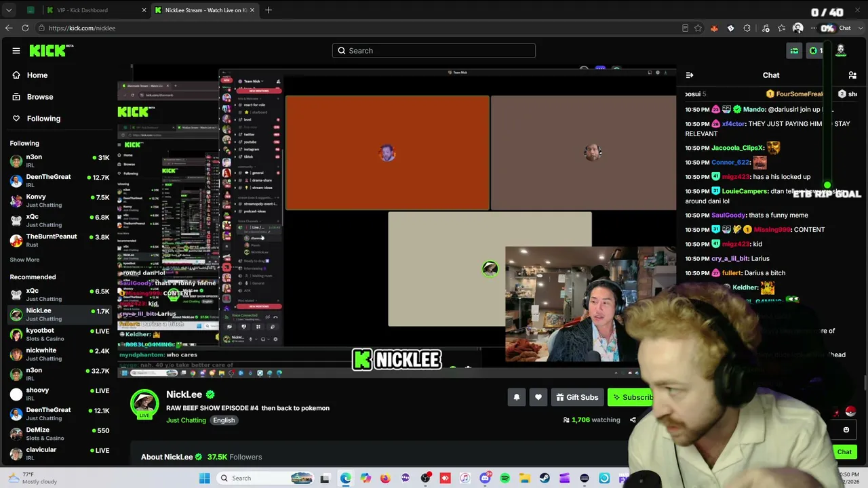Click the kick.com/nicklee address bar
Screen dimensions: 868x488
click(359, 28)
